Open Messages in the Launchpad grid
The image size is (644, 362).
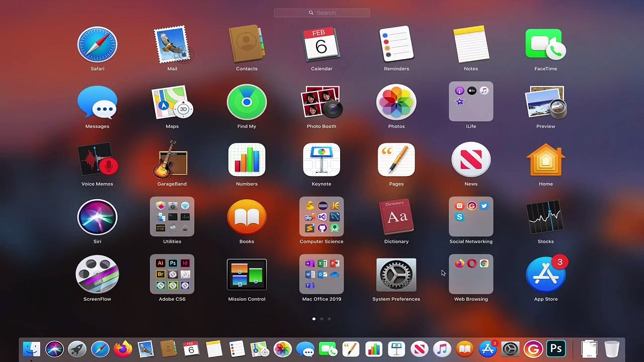tap(97, 103)
